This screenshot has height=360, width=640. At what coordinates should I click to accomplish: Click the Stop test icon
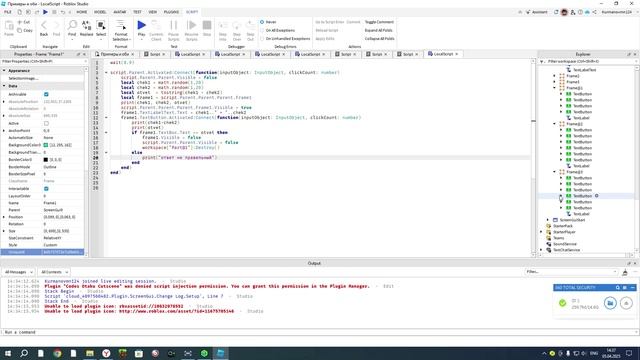(x=207, y=25)
